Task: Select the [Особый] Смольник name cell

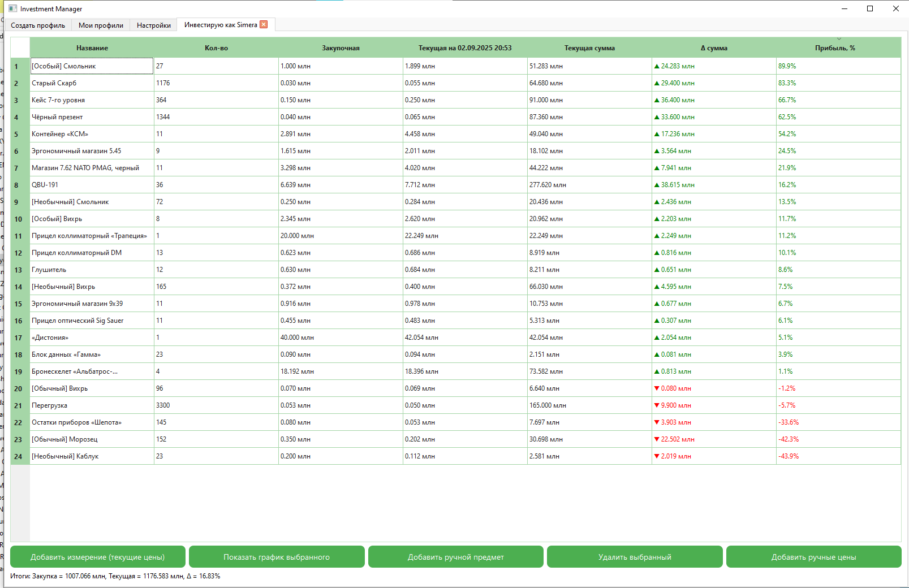Action: 92,66
